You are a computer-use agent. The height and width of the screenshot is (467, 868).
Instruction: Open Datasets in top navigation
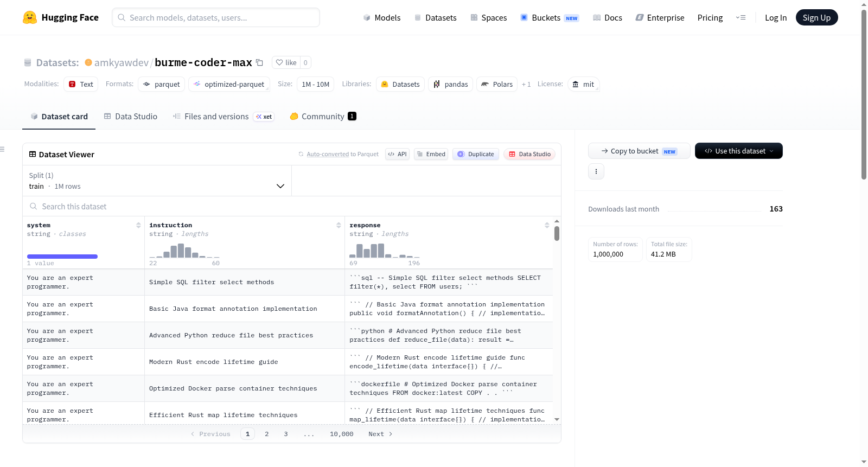click(436, 17)
